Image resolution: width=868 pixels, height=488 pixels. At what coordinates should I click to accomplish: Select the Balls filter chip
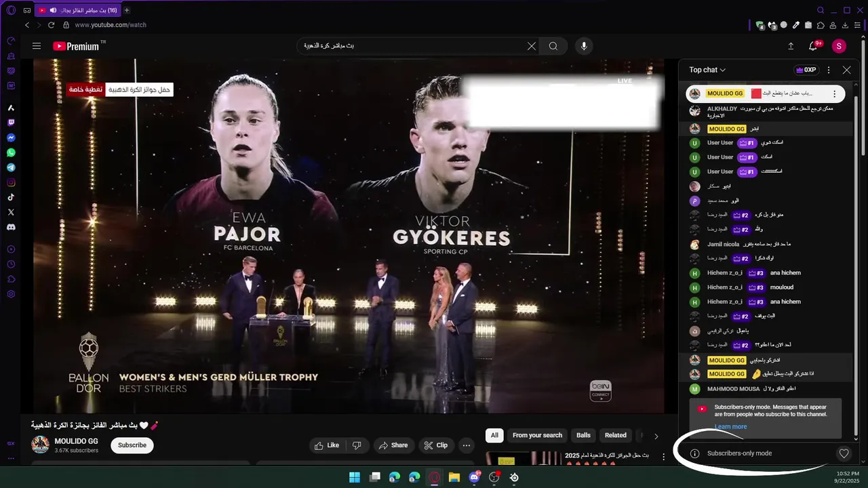583,435
